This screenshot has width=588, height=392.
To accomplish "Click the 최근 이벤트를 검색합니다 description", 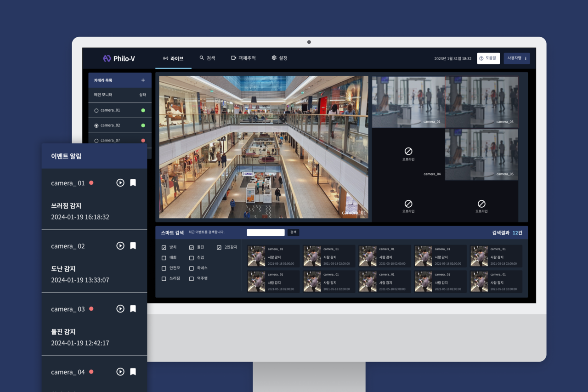I will tap(207, 233).
